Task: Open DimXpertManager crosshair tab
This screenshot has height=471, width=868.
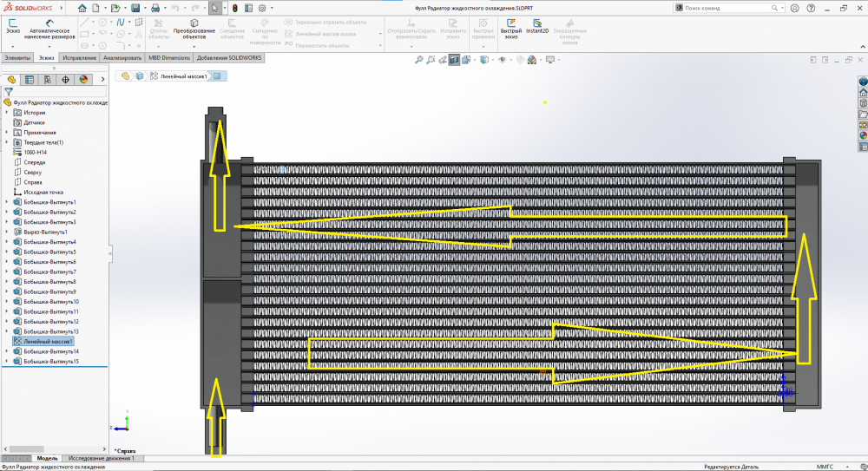Action: click(65, 80)
